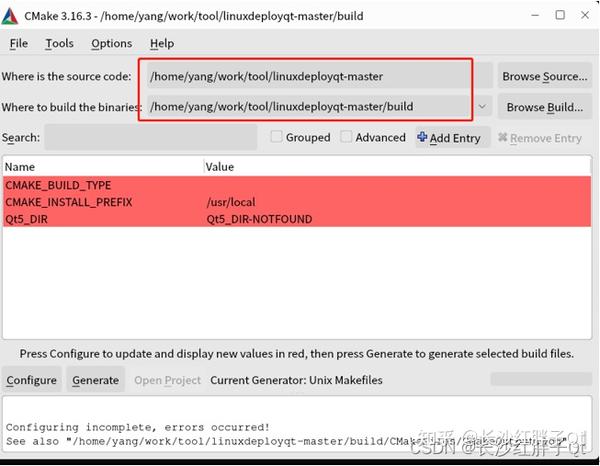
Task: Click the Generate button
Action: tap(95, 380)
